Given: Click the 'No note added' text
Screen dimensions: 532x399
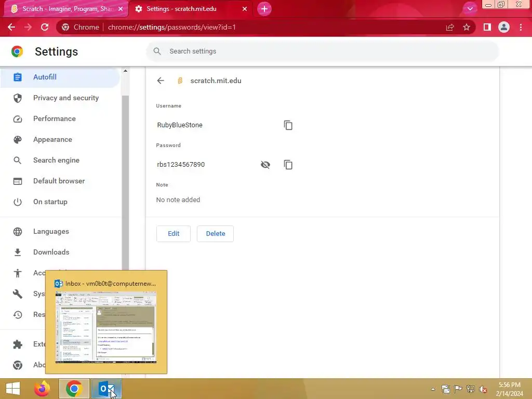Looking at the screenshot, I should (178, 200).
